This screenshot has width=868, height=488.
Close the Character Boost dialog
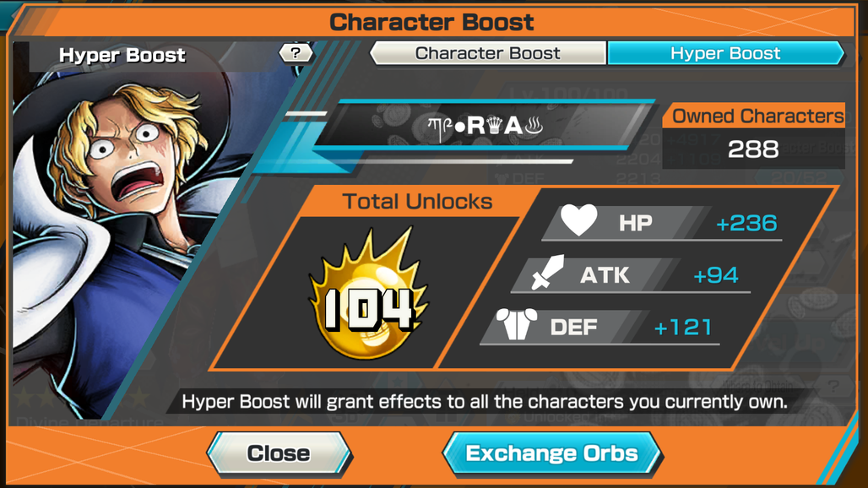tap(279, 453)
